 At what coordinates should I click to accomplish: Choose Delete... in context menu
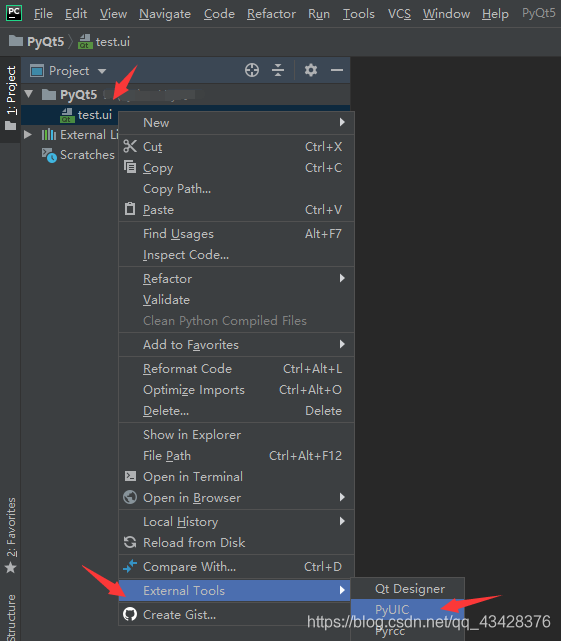[236, 410]
